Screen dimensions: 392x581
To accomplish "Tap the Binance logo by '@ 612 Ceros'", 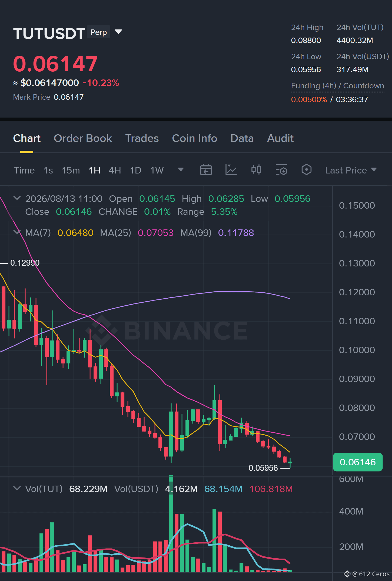I will [347, 574].
